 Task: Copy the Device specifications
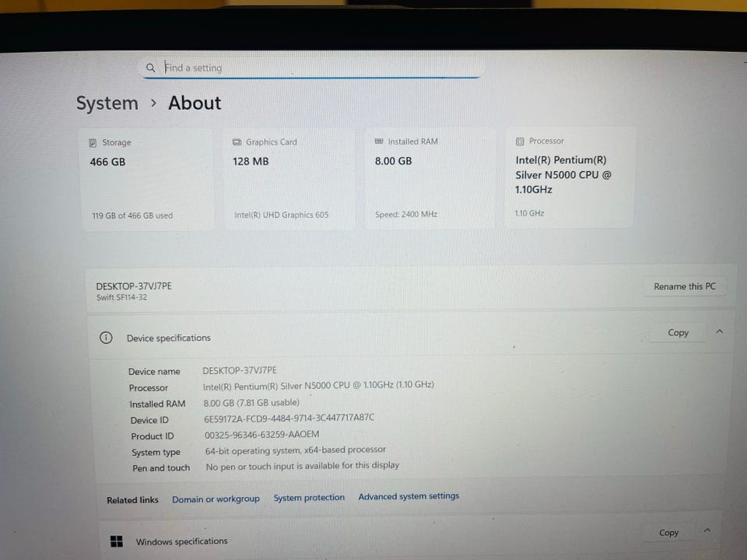click(x=678, y=333)
